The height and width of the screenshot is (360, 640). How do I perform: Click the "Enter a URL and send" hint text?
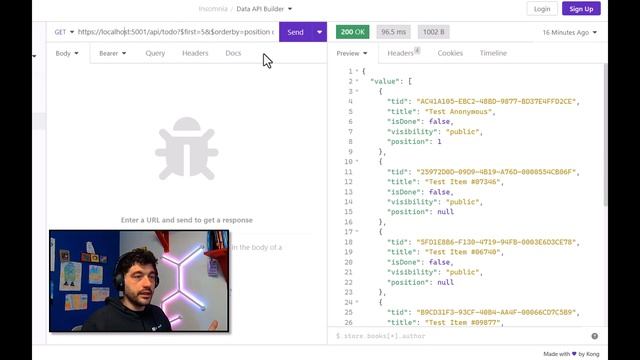[x=187, y=220]
